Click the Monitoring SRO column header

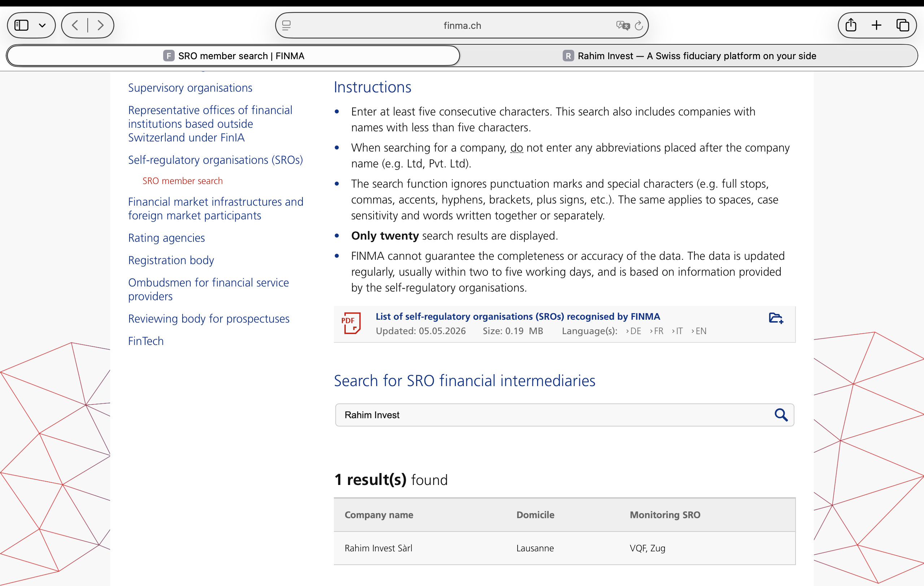665,515
